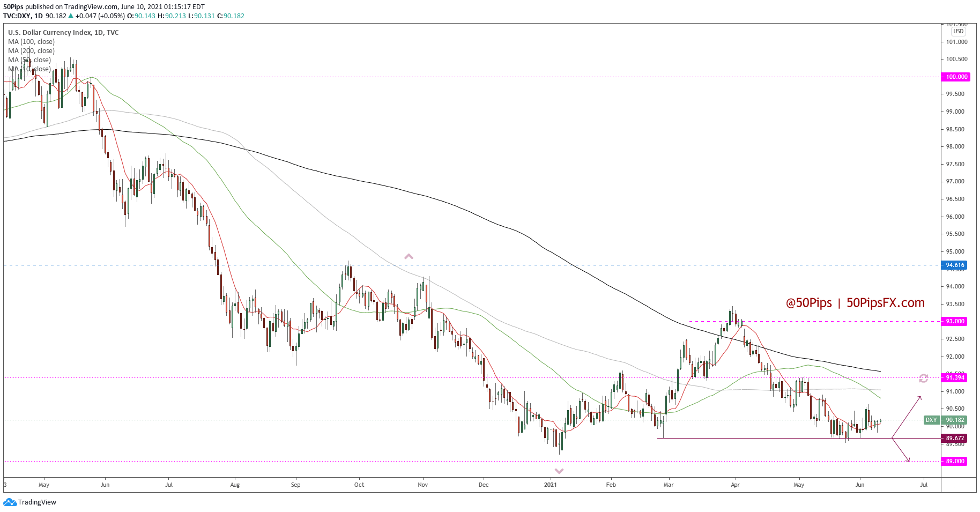Click the TVC:DXY symbol in the header
Screen dimensions: 980x512
point(17,16)
